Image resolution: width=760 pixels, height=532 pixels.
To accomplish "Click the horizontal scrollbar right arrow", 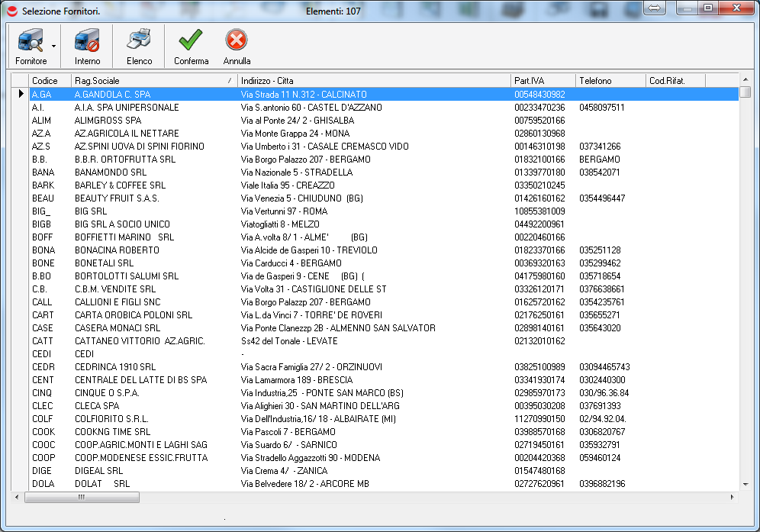I will coord(733,497).
